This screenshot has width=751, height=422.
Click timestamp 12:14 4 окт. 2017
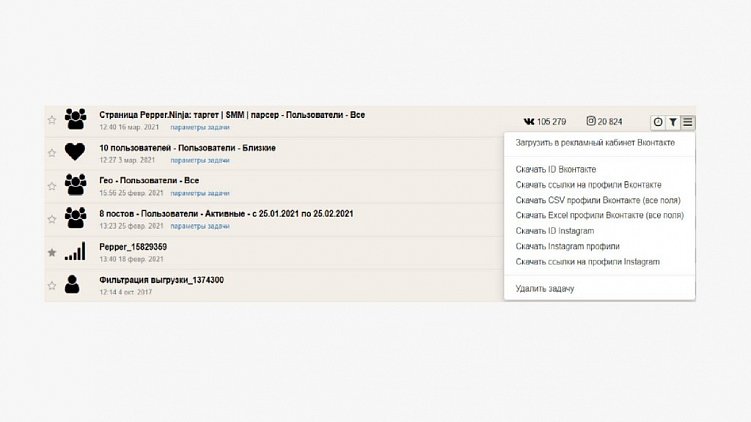(x=125, y=292)
